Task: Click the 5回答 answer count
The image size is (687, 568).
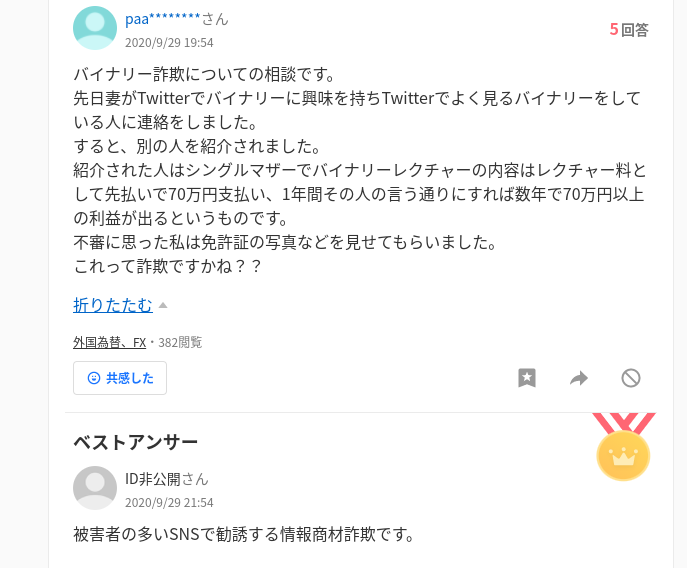Action: click(x=629, y=29)
